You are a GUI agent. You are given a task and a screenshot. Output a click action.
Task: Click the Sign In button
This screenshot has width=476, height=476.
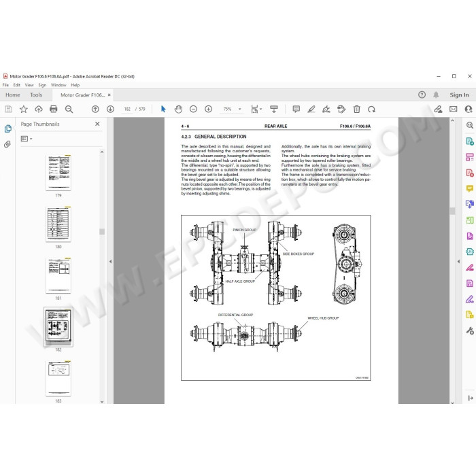click(459, 95)
